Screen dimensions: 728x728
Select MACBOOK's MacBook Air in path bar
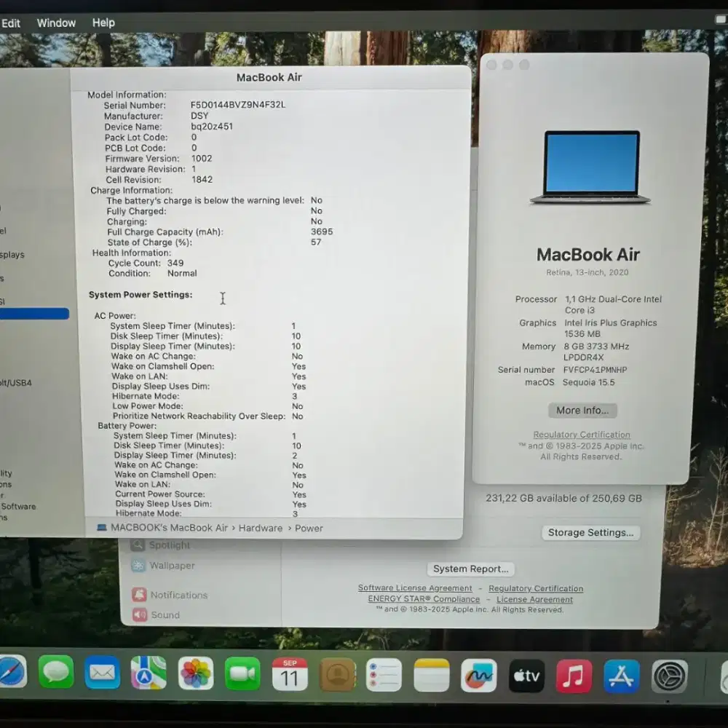point(169,528)
